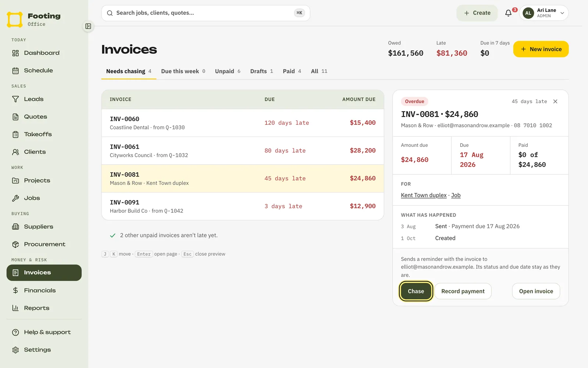Close the INV-0081 preview panel

pos(555,102)
